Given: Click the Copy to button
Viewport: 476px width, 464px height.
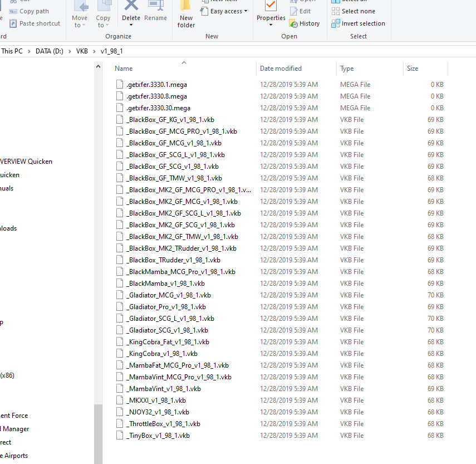Looking at the screenshot, I should pos(103,14).
